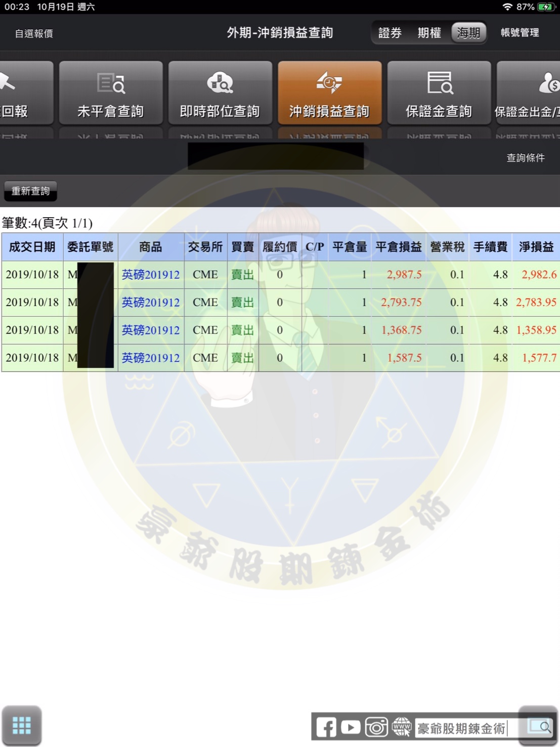
Task: Open 帳號管理 menu
Action: (x=520, y=33)
